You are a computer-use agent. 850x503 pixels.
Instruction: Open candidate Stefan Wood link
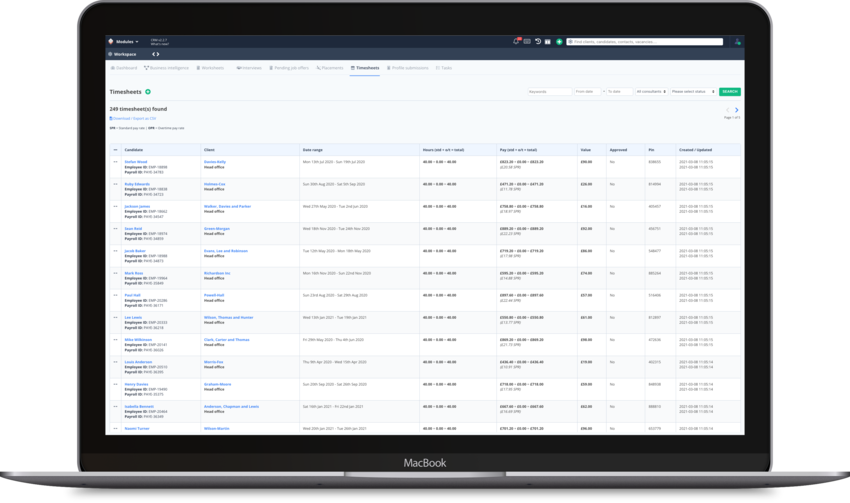click(136, 162)
